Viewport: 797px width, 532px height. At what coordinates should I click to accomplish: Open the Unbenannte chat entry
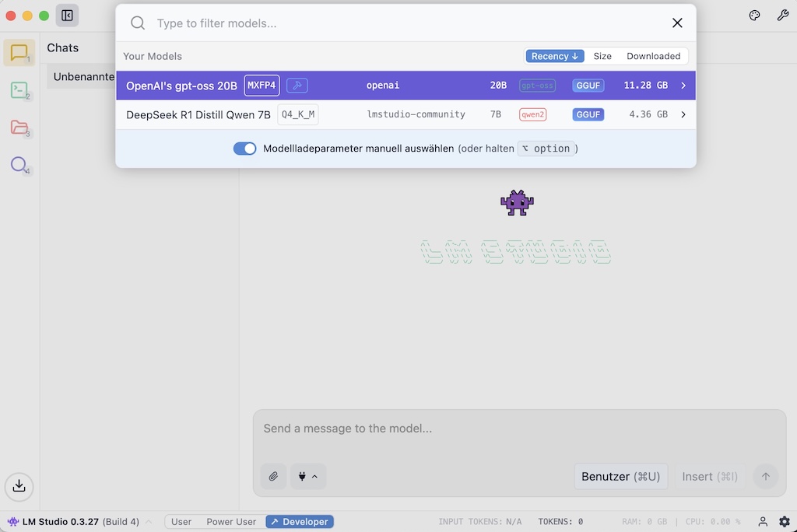coord(83,77)
